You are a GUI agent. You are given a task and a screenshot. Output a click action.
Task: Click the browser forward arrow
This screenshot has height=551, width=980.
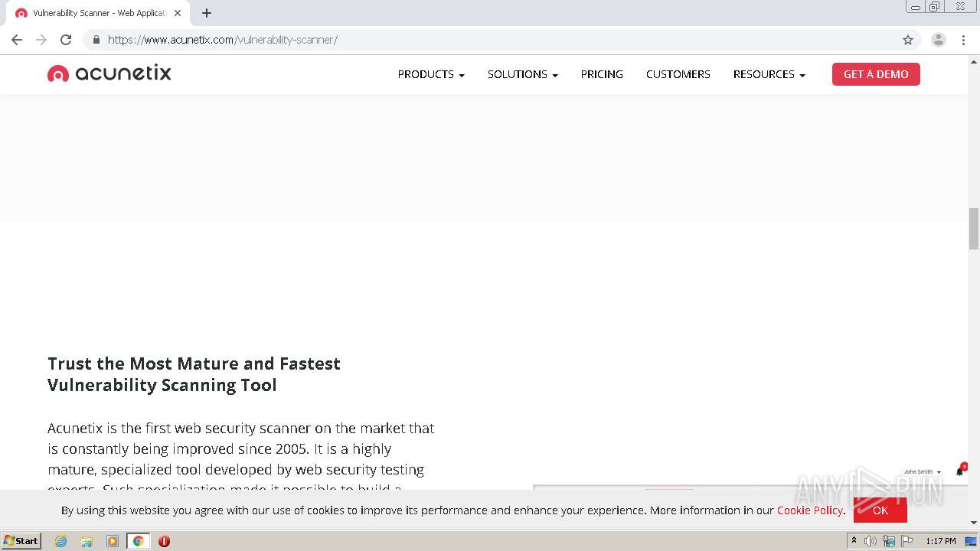click(x=41, y=40)
